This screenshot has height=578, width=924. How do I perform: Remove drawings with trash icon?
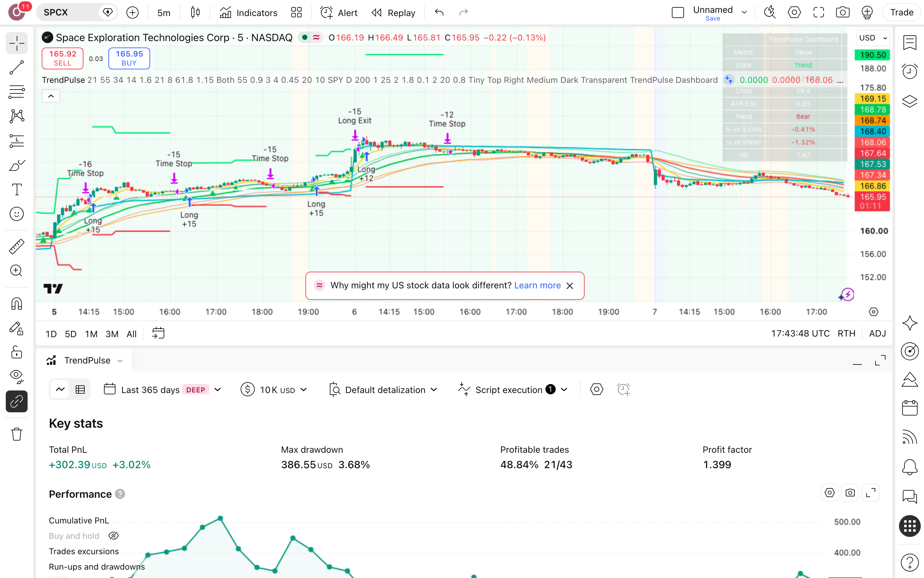[16, 434]
